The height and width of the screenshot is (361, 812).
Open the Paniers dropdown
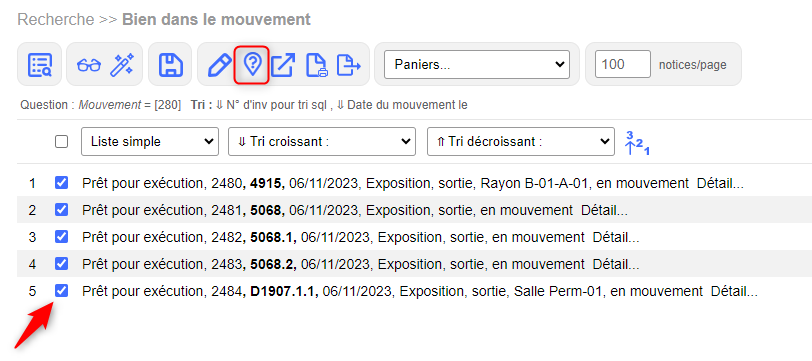coord(477,64)
